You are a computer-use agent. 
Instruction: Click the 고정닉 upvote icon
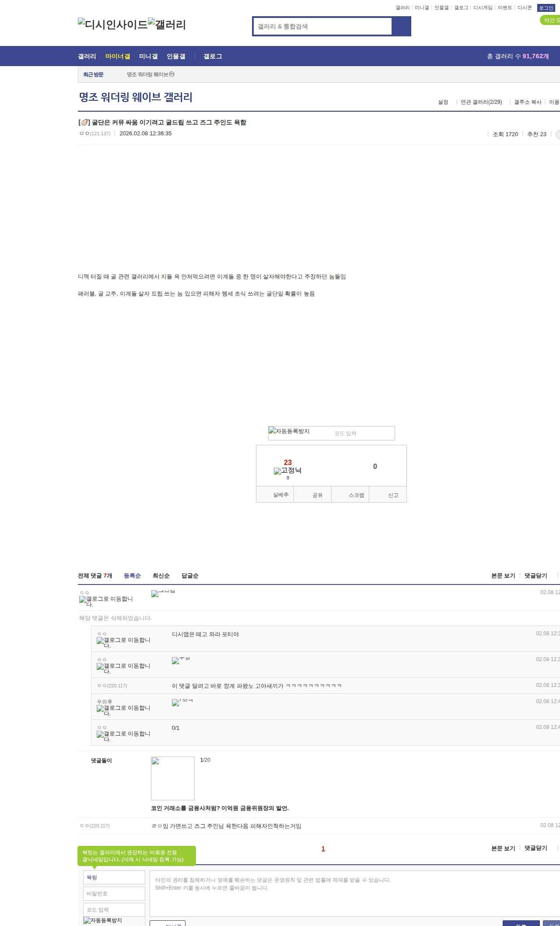(x=287, y=471)
